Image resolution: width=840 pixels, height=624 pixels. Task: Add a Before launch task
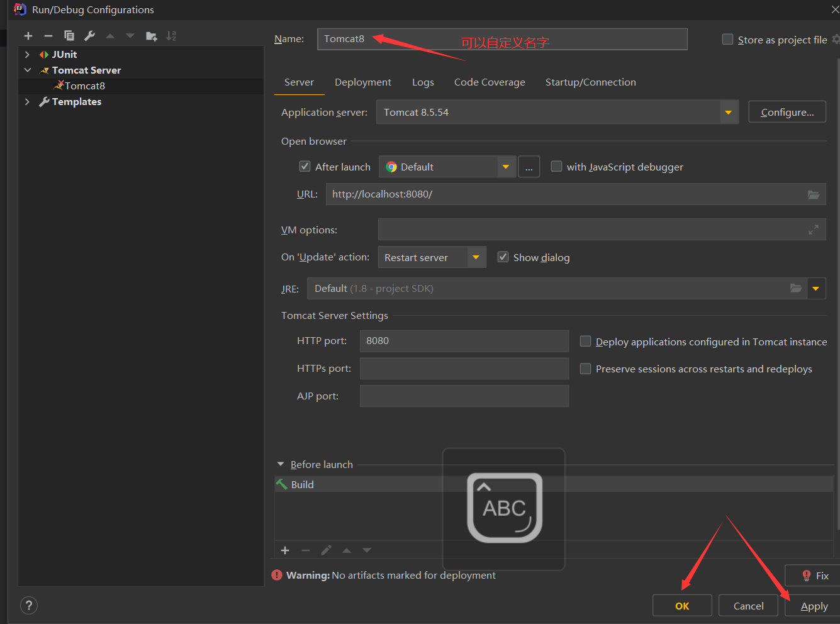(285, 550)
